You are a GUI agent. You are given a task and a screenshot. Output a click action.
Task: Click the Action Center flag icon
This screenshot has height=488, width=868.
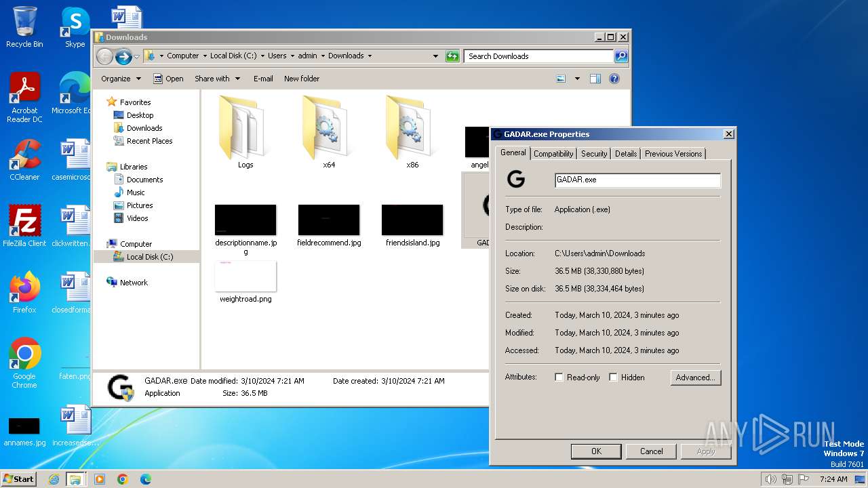coord(804,479)
